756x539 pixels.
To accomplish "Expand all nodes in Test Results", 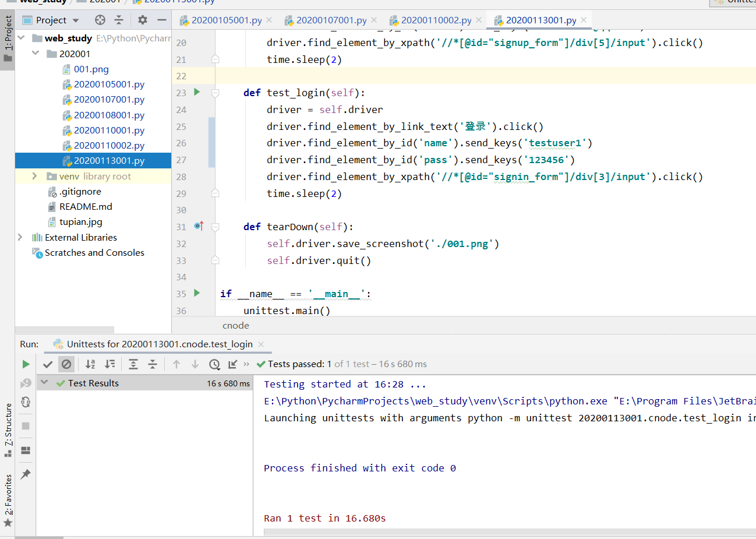I will [x=133, y=364].
